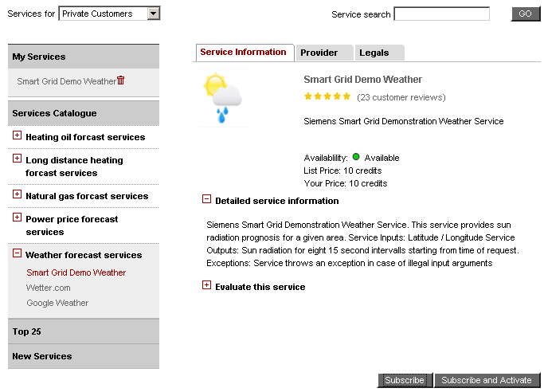Select Smart Grid Demo Weather under Weather forecast

[x=76, y=272]
